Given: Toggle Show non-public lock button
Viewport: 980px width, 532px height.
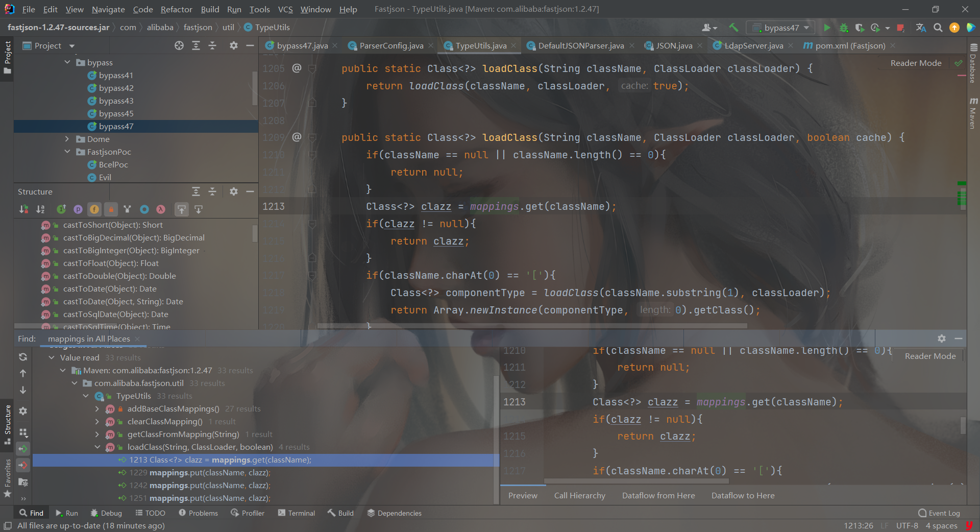Looking at the screenshot, I should [x=111, y=209].
